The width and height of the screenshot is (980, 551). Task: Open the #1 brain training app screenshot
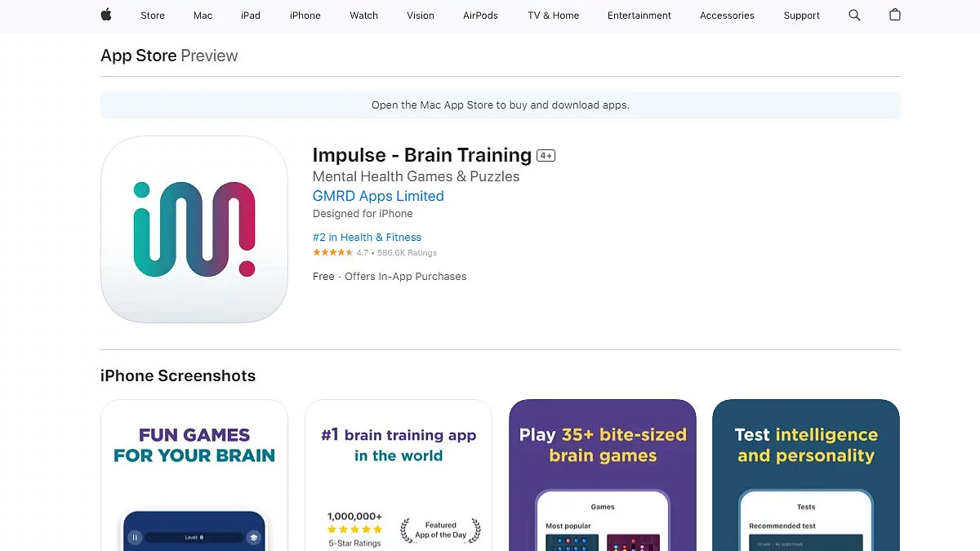click(x=399, y=475)
